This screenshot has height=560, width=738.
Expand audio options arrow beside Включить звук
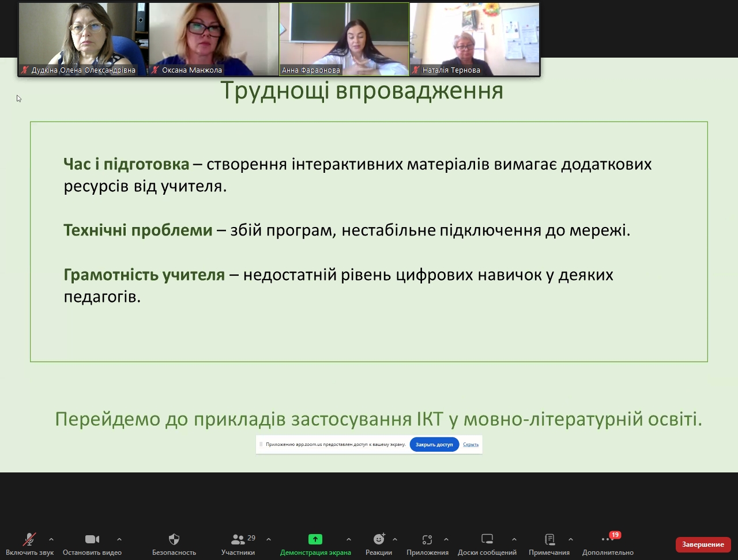pyautogui.click(x=51, y=540)
